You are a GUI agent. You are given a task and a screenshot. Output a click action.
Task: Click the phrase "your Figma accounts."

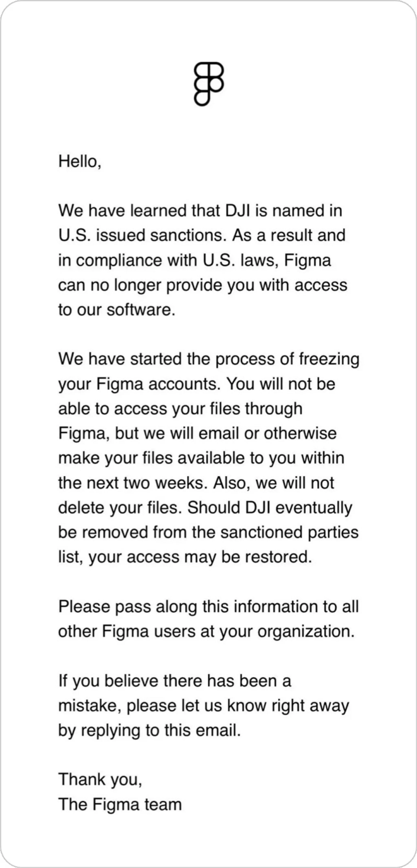point(139,384)
